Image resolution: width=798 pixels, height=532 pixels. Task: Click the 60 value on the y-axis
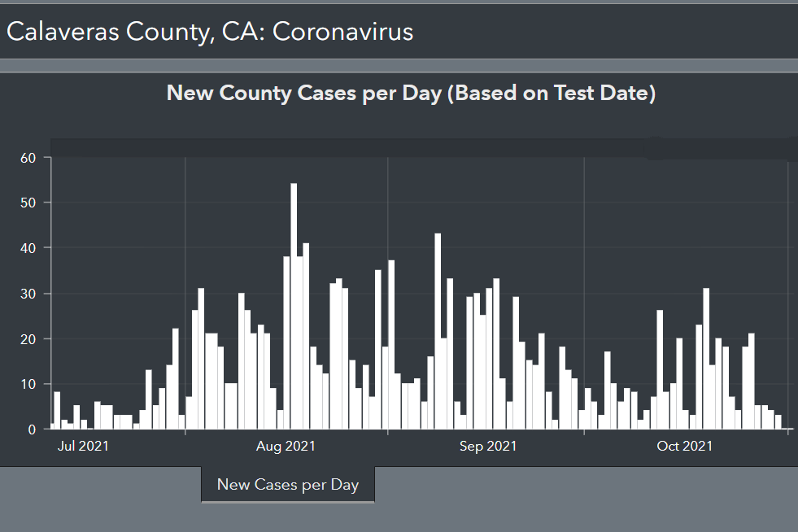pos(28,158)
